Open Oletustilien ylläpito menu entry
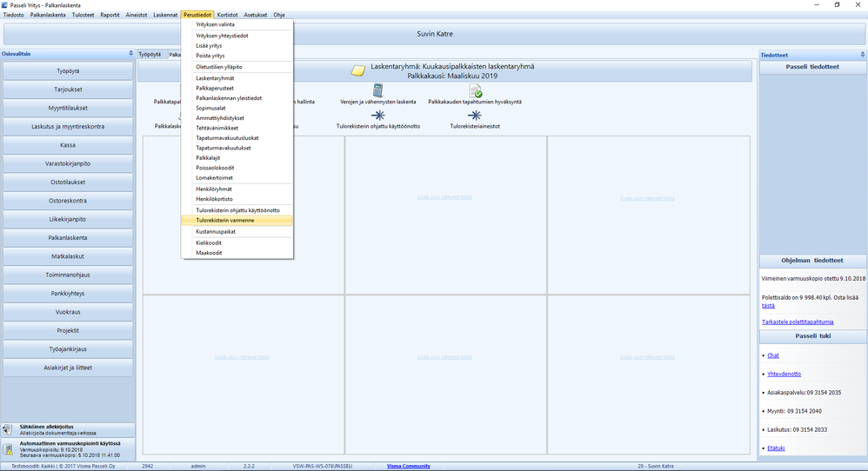Image resolution: width=868 pixels, height=471 pixels. coord(237,67)
